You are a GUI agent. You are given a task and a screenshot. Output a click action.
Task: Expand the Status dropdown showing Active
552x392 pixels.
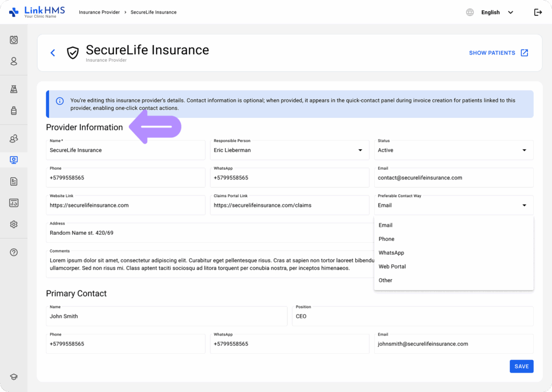tap(453, 150)
